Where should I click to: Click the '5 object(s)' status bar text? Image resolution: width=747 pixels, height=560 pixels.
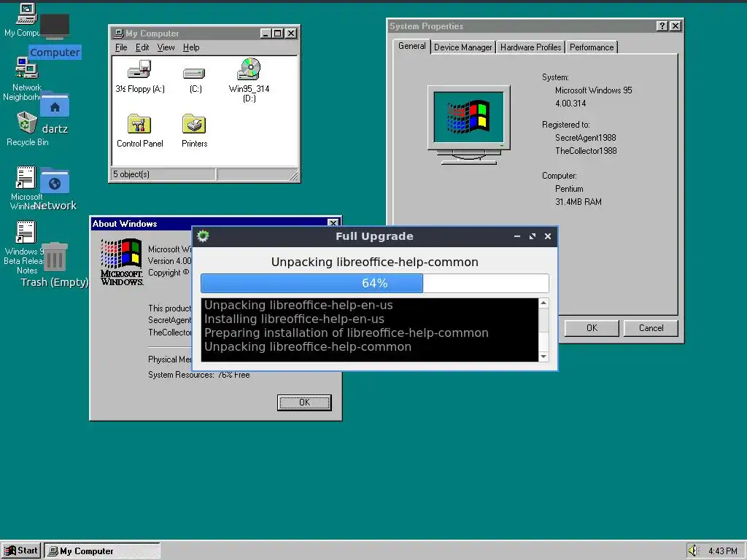click(131, 174)
